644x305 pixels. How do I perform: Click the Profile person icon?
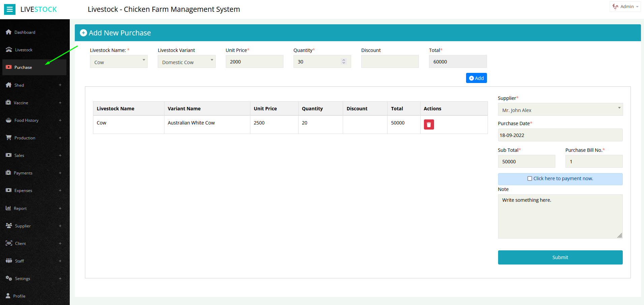pos(8,296)
